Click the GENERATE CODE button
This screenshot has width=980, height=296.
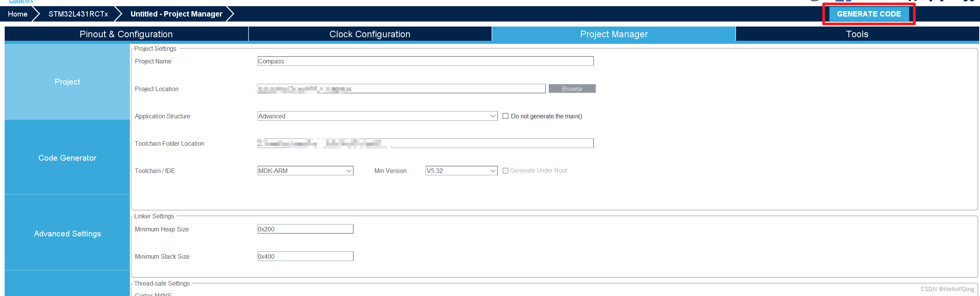click(x=869, y=14)
